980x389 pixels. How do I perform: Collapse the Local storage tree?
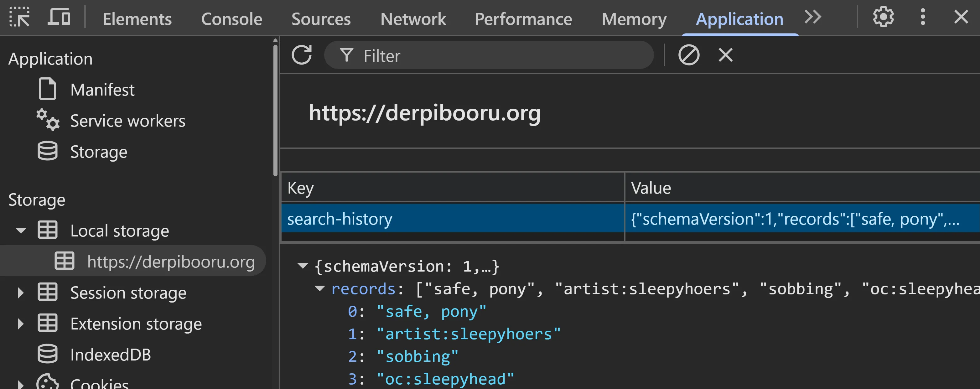click(21, 230)
